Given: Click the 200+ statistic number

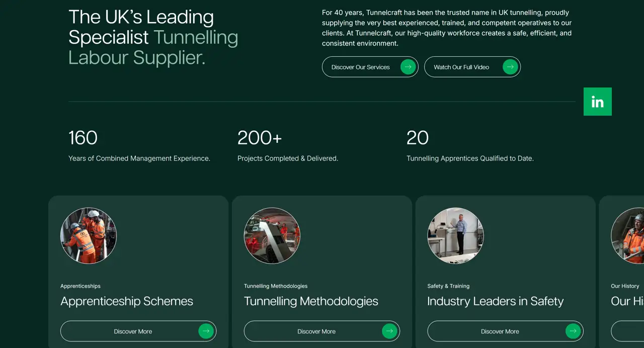Looking at the screenshot, I should tap(260, 138).
